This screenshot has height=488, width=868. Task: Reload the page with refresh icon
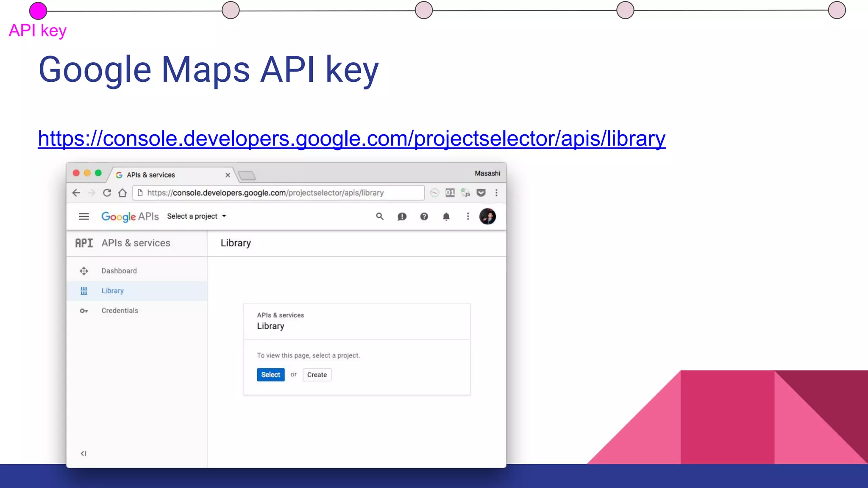tap(107, 193)
